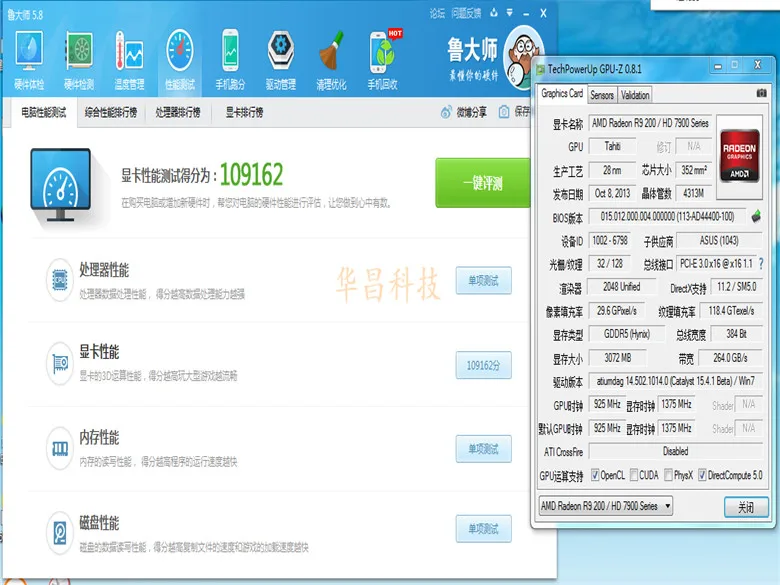This screenshot has width=780, height=585.
Task: Click the 109162 score number
Action: [x=251, y=175]
